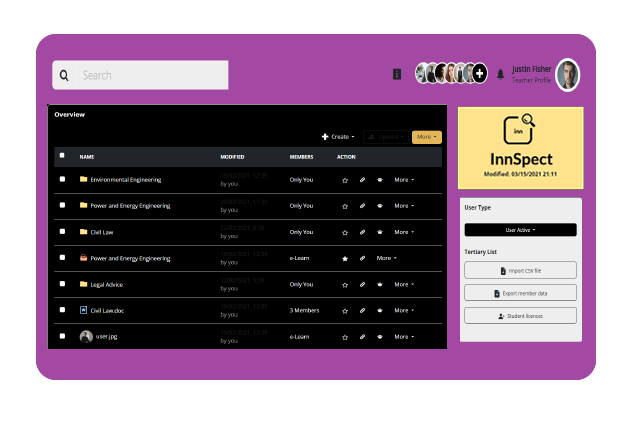633x423 pixels.
Task: Expand the yellow More dropdown
Action: 426,137
